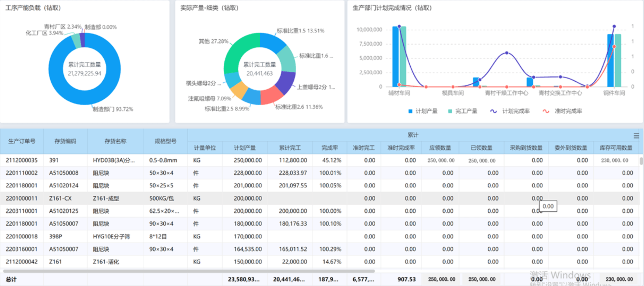The height and width of the screenshot is (286, 644).
Task: Toggle 准时完成率 legend line
Action: 562,111
